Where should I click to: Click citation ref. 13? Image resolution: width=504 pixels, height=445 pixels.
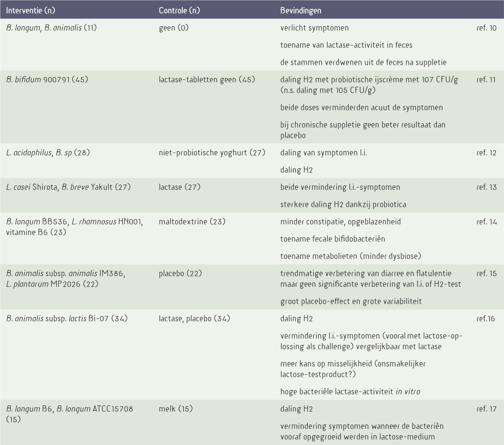tap(486, 187)
